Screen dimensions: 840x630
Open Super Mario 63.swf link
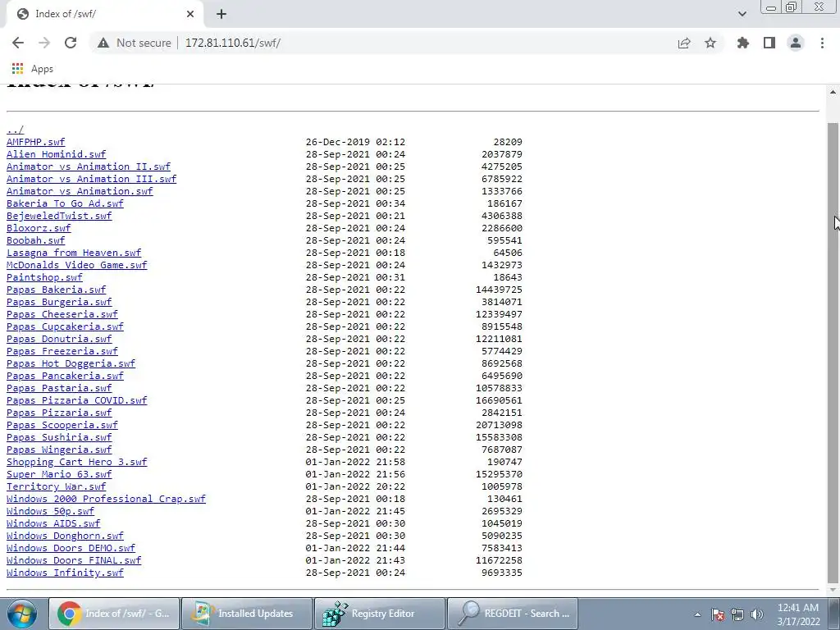(x=59, y=475)
